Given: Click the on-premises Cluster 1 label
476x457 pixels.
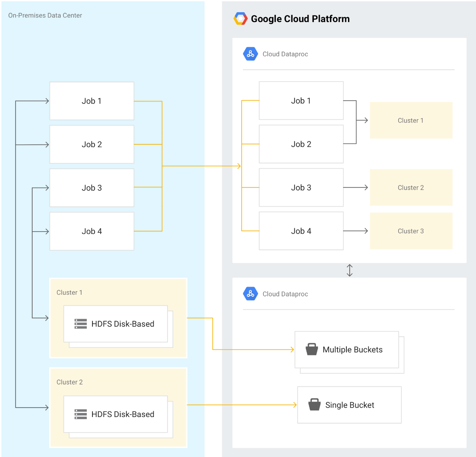Looking at the screenshot, I should click(69, 292).
